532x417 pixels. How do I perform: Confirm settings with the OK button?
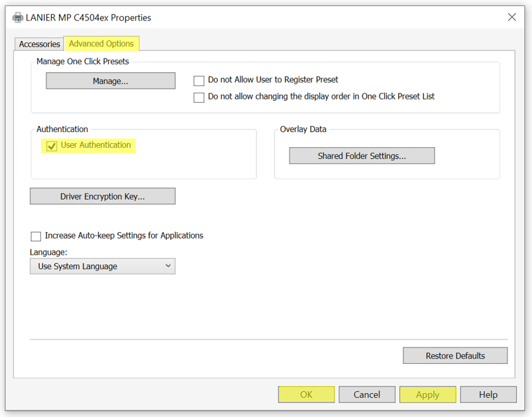pos(306,394)
